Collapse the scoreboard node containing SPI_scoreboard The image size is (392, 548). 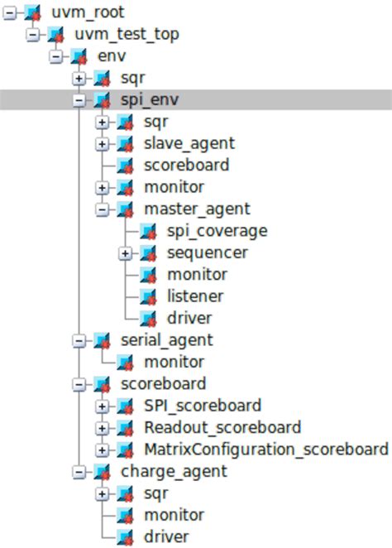coord(79,385)
